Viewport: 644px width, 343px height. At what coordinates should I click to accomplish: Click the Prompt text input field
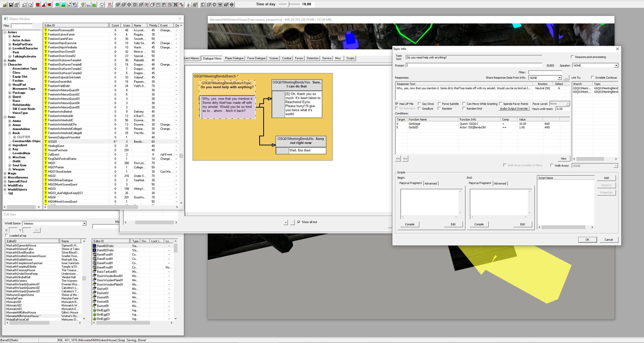point(474,65)
